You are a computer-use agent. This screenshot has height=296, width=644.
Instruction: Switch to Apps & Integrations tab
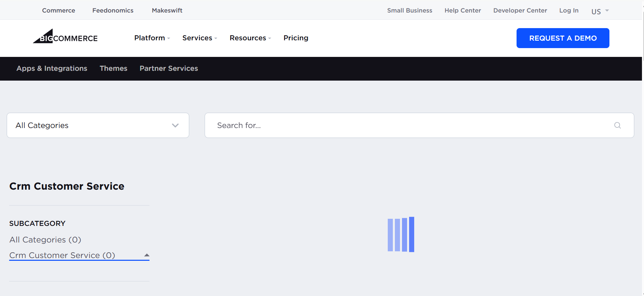click(x=52, y=68)
